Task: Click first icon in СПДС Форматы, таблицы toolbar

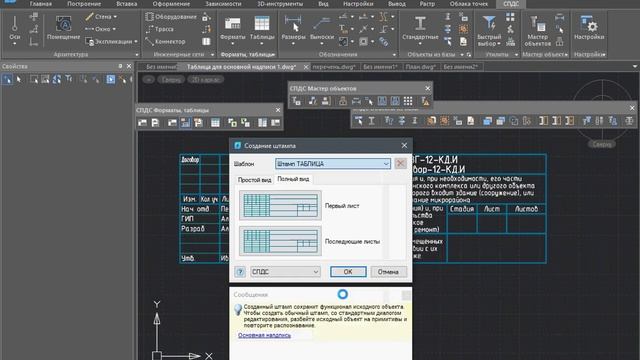Action: click(x=142, y=122)
